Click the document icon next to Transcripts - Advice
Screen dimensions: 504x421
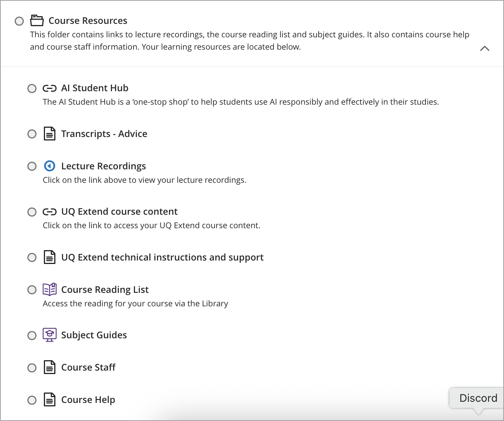(x=50, y=134)
